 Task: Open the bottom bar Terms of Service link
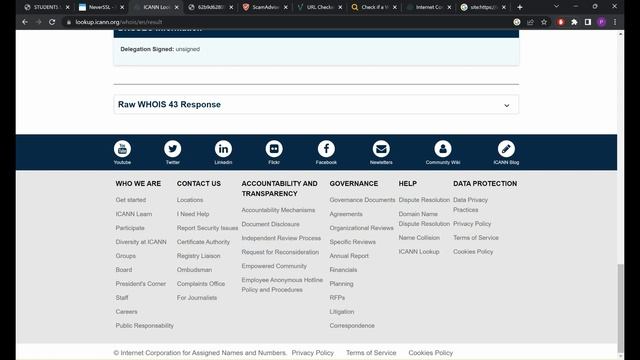(371, 353)
